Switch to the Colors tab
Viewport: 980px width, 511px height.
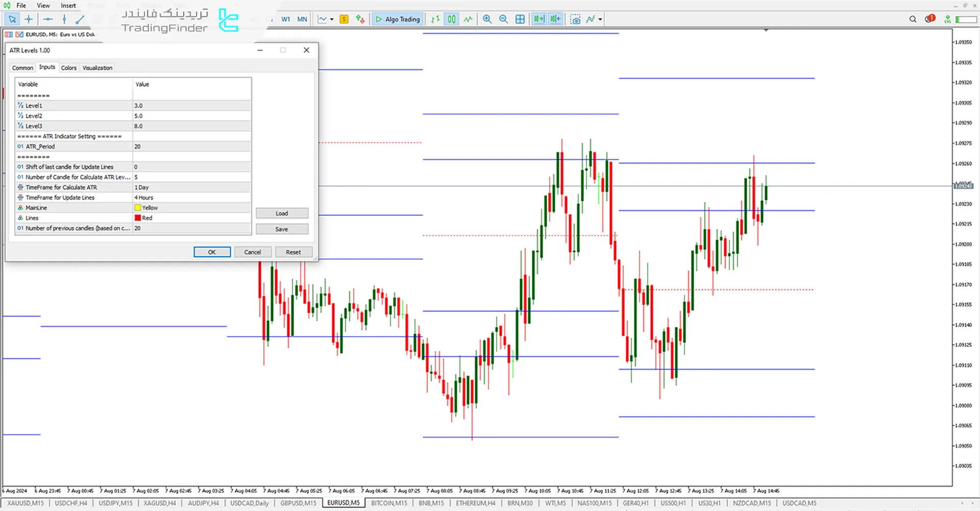69,68
